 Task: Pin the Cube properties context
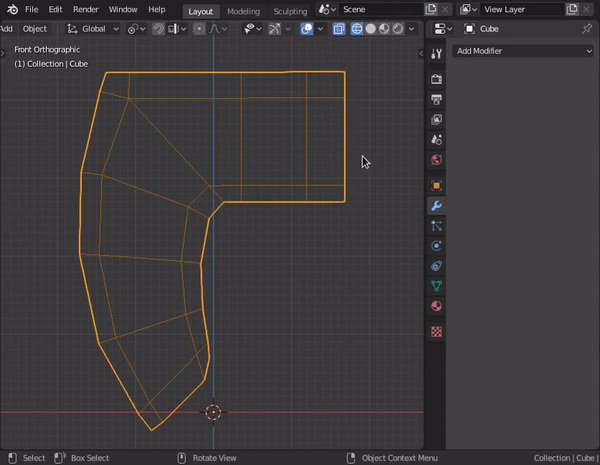coord(586,29)
